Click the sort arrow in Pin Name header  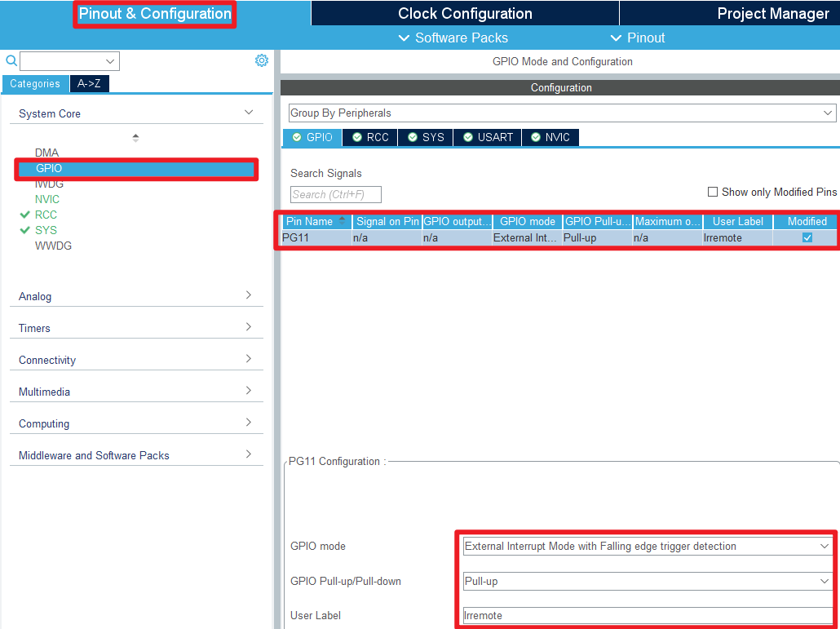click(x=342, y=219)
